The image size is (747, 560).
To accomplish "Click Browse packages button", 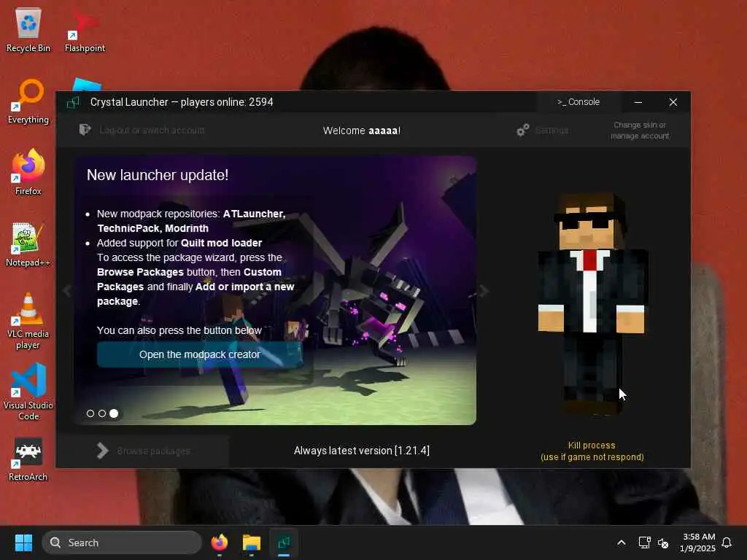I will point(143,451).
